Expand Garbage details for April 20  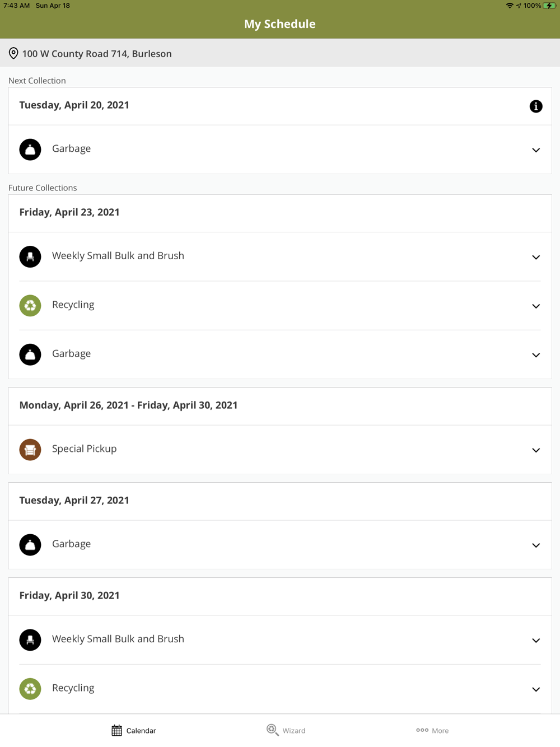tap(535, 150)
